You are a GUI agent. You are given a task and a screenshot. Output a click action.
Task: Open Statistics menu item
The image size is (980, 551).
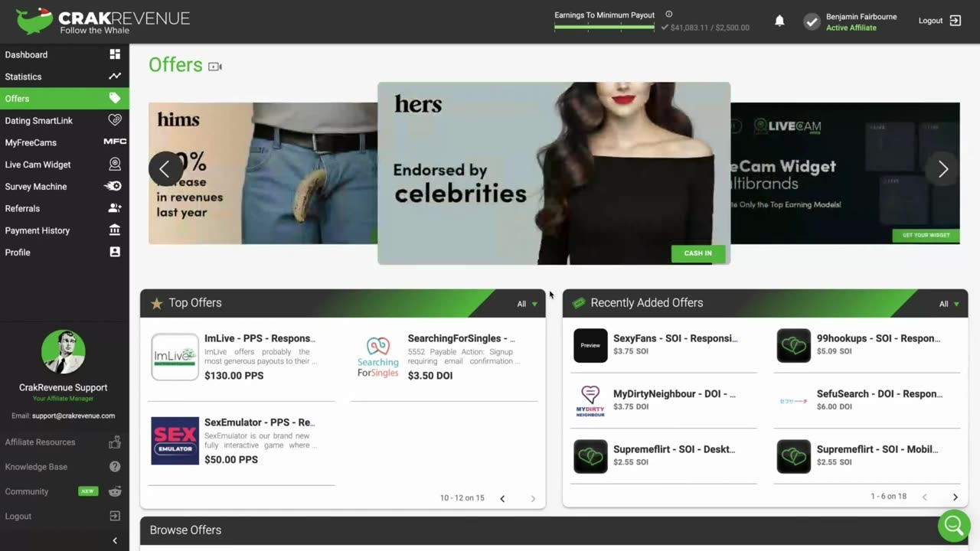point(64,77)
